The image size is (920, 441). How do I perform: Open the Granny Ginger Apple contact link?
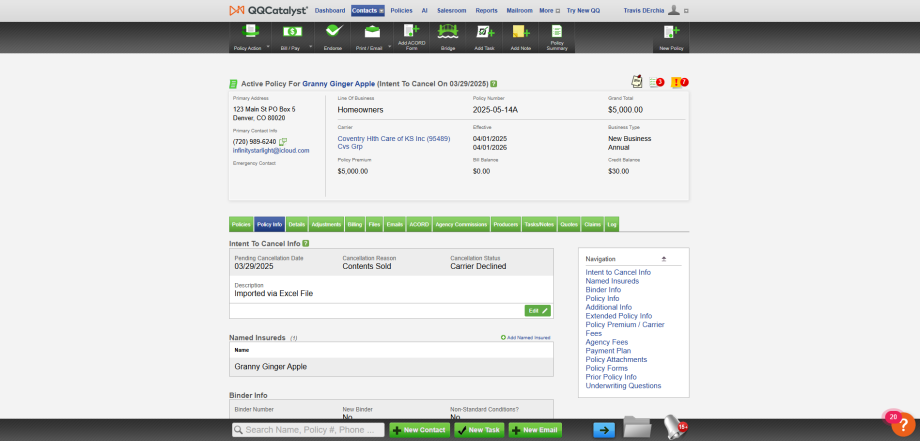tap(339, 84)
